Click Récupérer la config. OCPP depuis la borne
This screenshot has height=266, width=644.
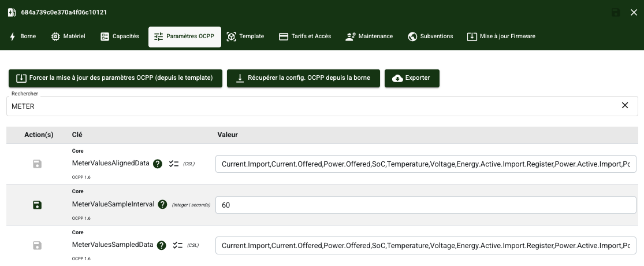tap(303, 78)
